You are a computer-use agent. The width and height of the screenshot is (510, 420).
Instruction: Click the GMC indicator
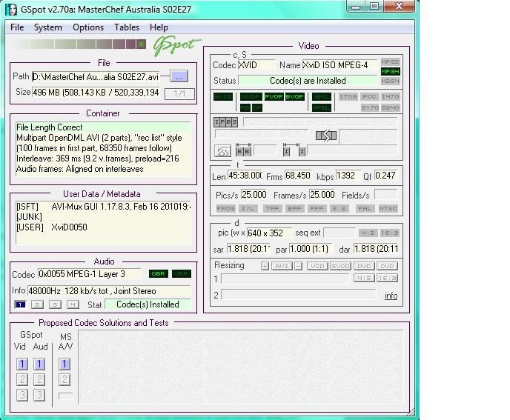322,96
